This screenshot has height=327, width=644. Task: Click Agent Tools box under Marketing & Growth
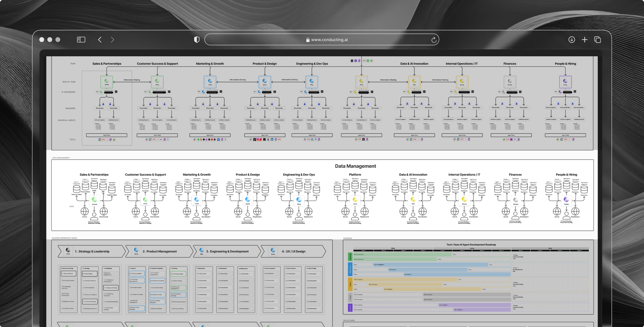click(210, 135)
